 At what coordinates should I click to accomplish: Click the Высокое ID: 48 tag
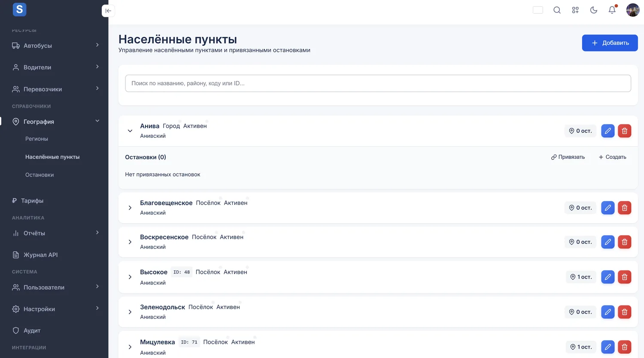182,272
